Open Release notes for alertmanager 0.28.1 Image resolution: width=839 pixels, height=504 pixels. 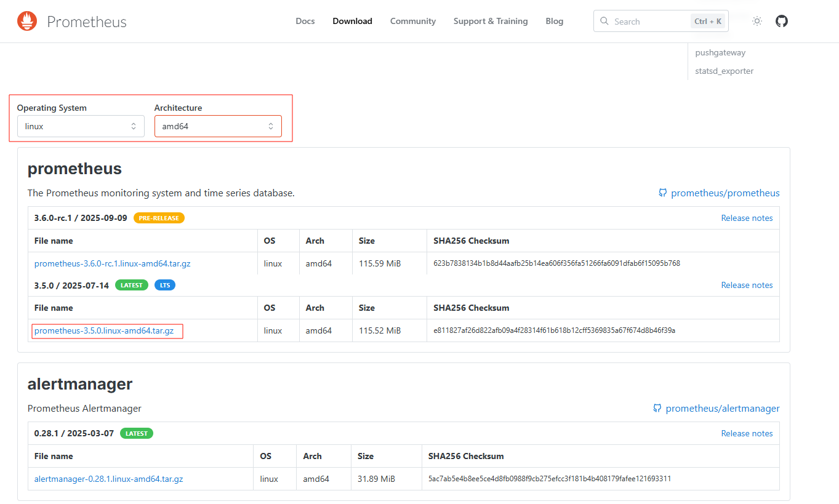tap(747, 433)
